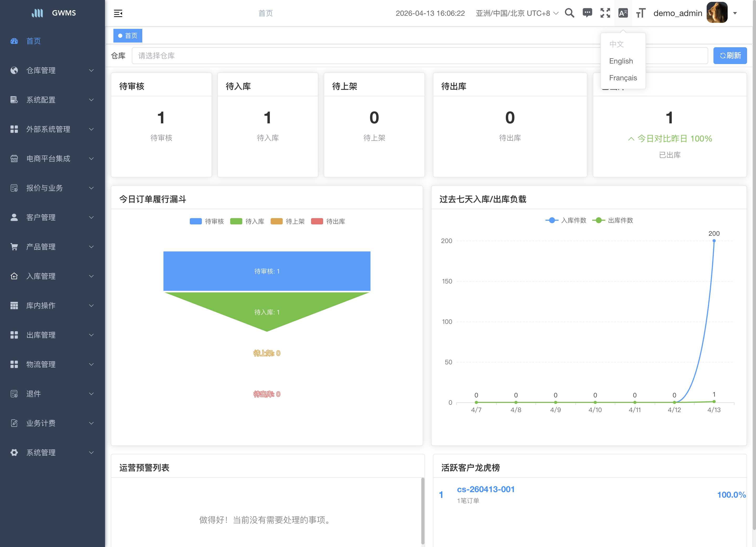
Task: Click the language translate icon
Action: point(623,13)
